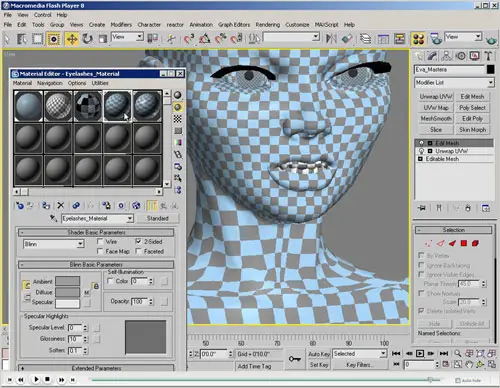Switch to the Hierarchy panel icon
This screenshot has width=500, height=388.
(x=447, y=56)
